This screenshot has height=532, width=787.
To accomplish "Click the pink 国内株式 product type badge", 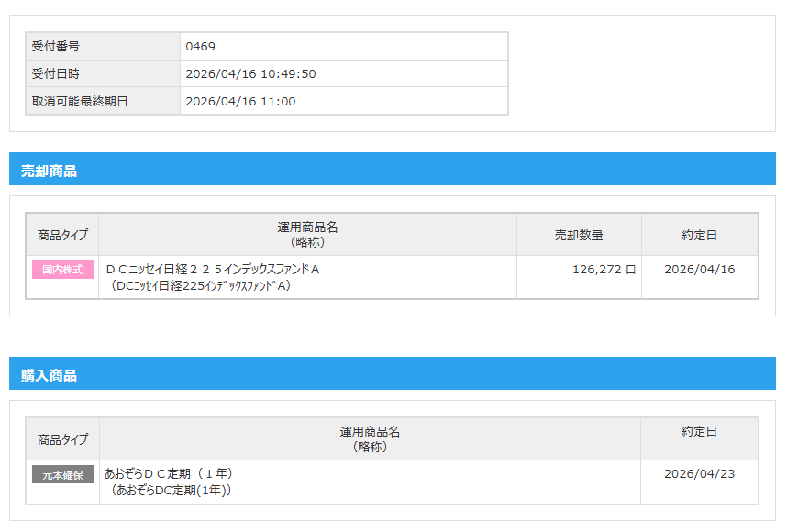I will [x=63, y=270].
